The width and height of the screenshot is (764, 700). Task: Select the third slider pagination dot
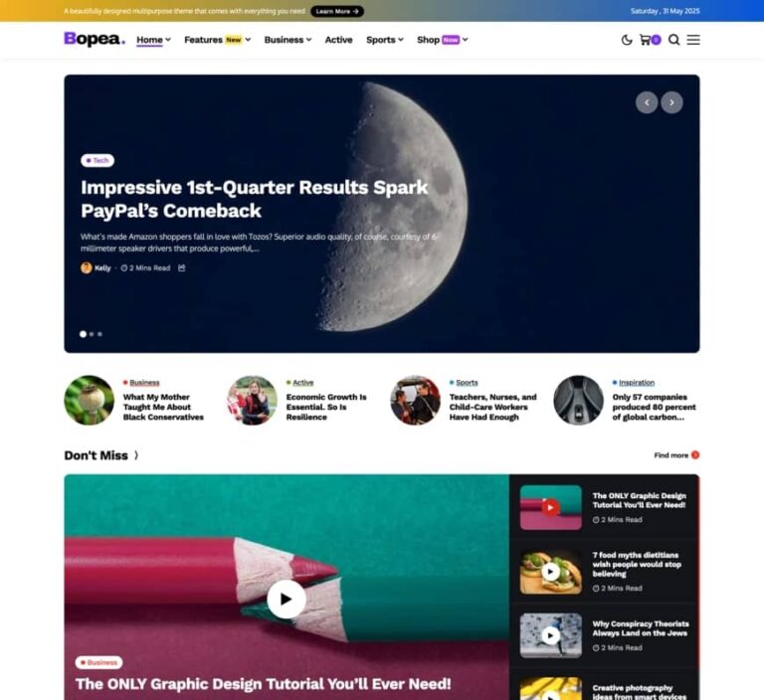(x=99, y=334)
